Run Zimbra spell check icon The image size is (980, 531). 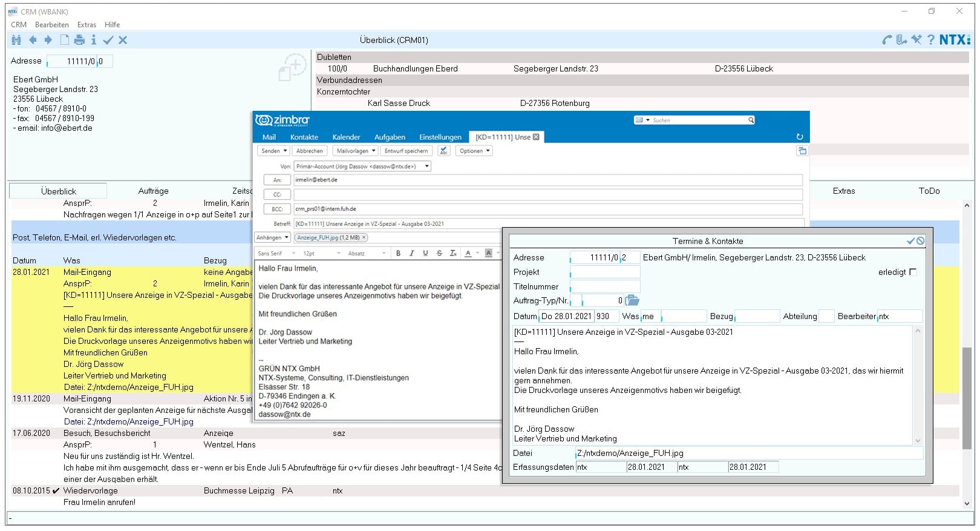(443, 151)
